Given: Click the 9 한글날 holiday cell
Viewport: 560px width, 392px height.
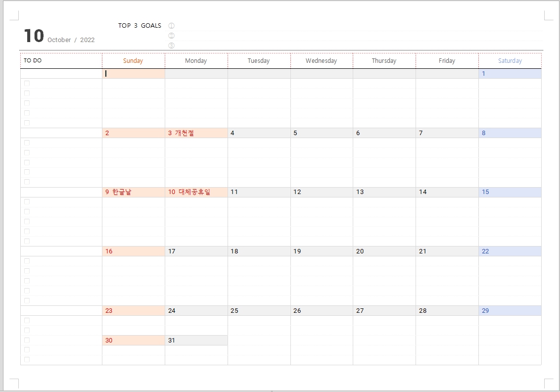Looking at the screenshot, I should [133, 192].
